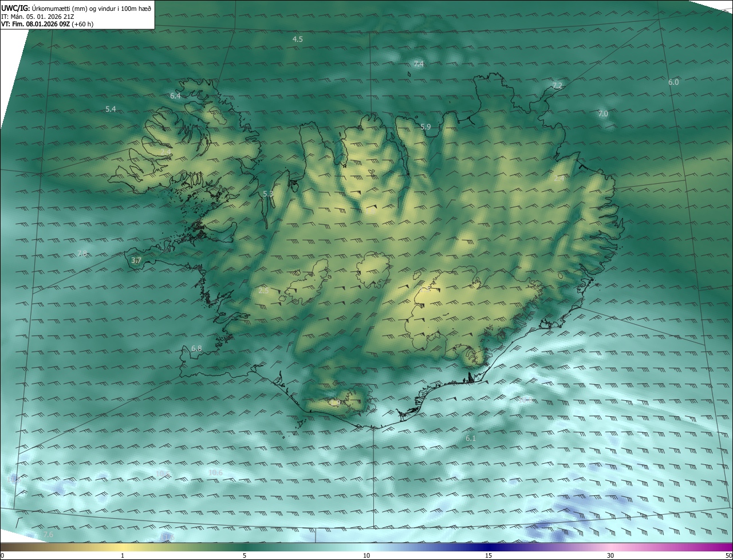
Task: Click the '(+60 h)' forecast offset text
Action: pyautogui.click(x=82, y=24)
